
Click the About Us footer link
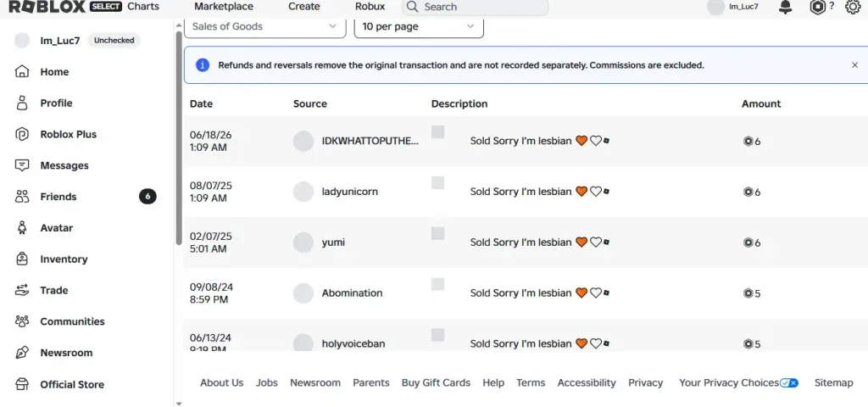pos(221,382)
